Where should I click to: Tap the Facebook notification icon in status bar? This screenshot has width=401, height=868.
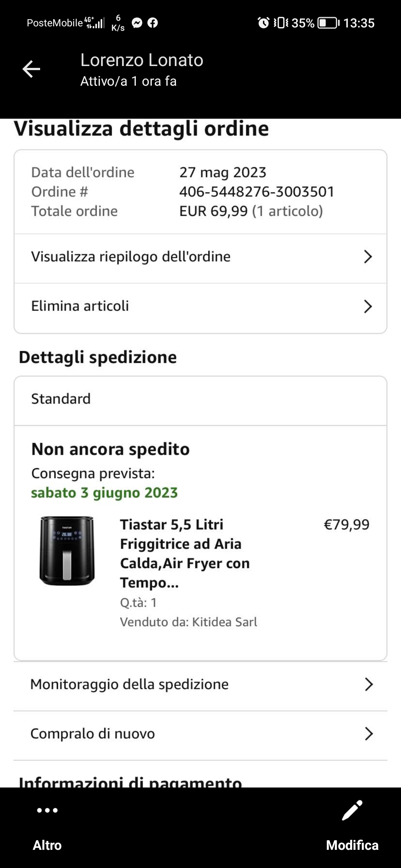click(153, 23)
